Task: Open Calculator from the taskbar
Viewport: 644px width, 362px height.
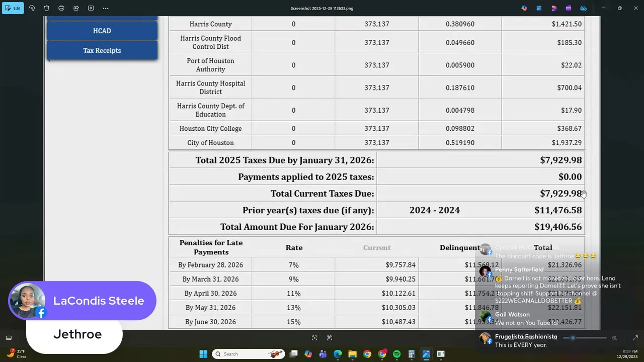Action: (x=411, y=354)
